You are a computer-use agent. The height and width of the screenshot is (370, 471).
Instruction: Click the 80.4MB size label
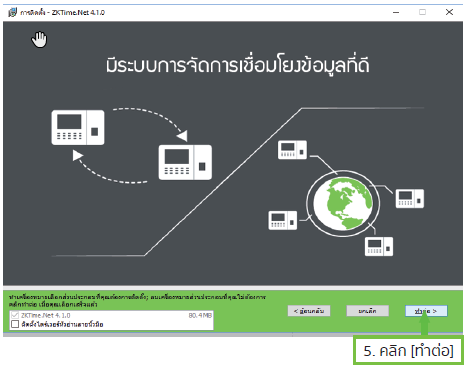(200, 315)
